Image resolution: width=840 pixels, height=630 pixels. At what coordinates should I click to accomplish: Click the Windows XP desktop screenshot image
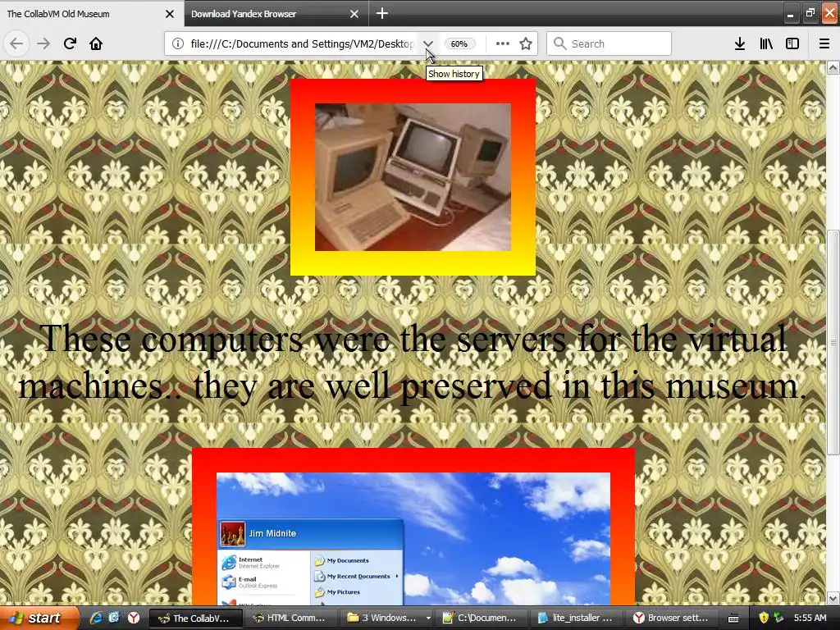pos(413,538)
